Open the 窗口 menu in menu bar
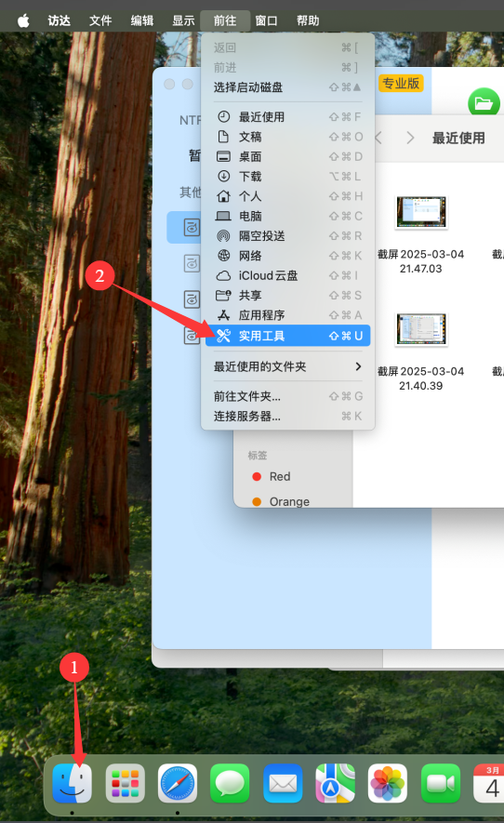The width and height of the screenshot is (504, 823). [x=266, y=20]
